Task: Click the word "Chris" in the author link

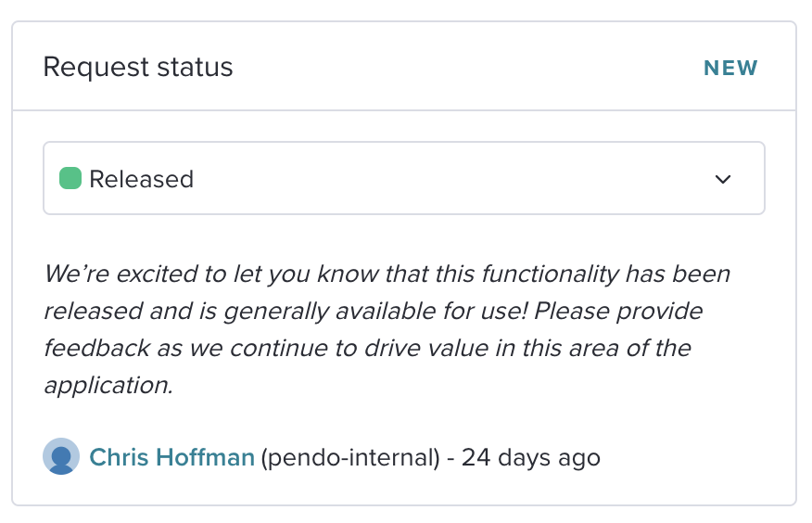Action: [x=119, y=457]
